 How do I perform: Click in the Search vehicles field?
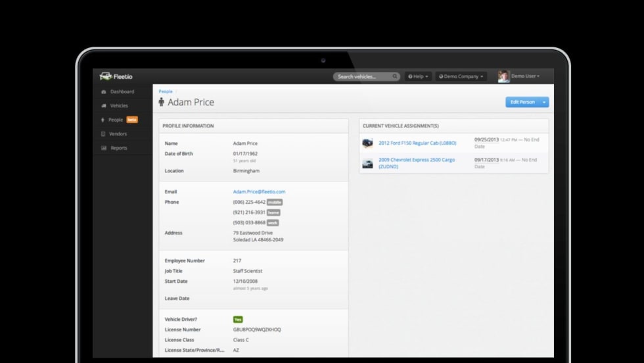click(x=361, y=76)
